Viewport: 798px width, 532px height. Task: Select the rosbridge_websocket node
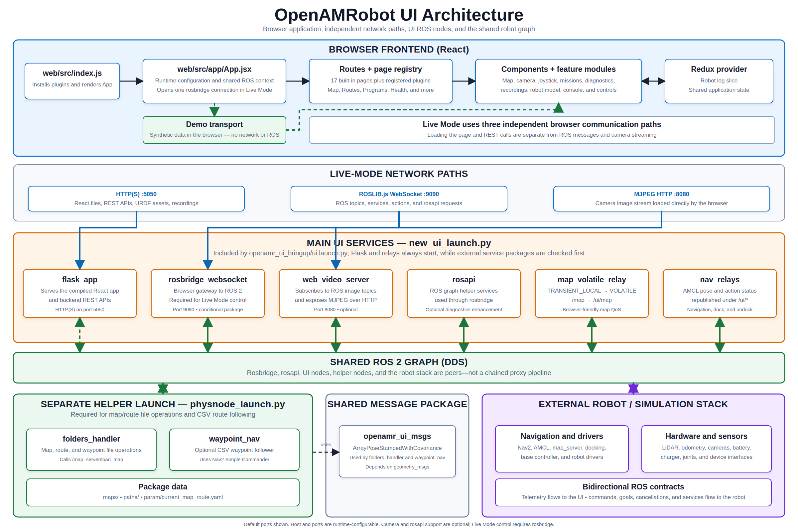tap(207, 294)
